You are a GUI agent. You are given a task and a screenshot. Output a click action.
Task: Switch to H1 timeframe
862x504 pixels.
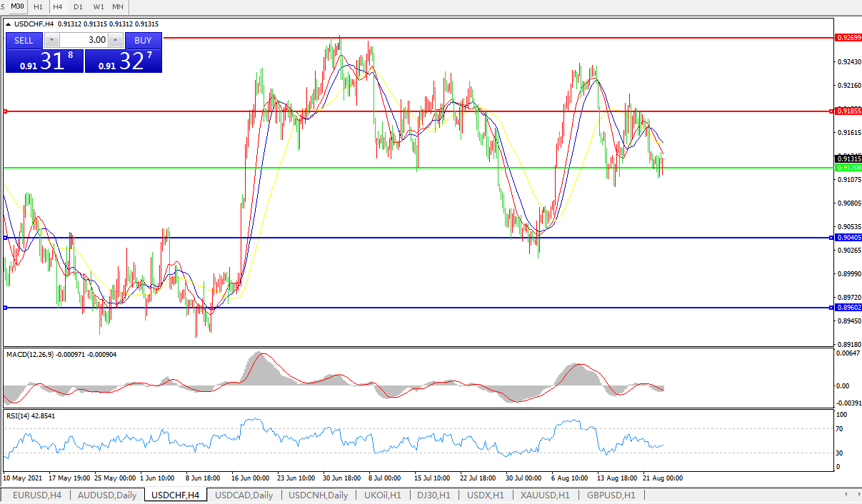(38, 6)
